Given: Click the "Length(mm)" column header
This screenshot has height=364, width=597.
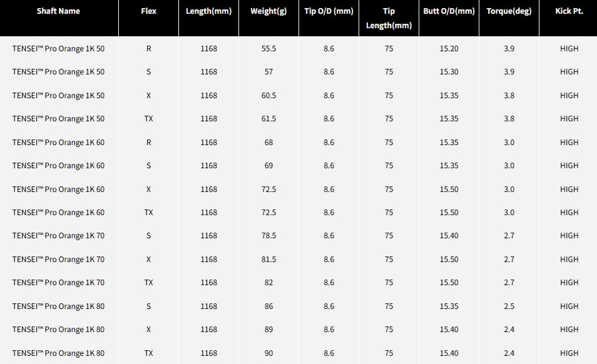Looking at the screenshot, I should (x=208, y=11).
